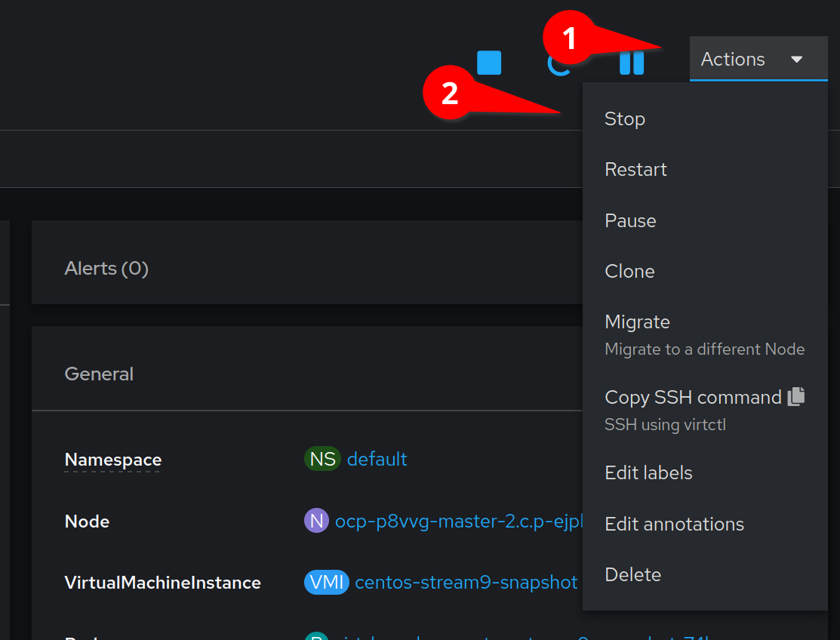Choose Delete from the Actions menu
Viewport: 840px width, 640px height.
[632, 575]
